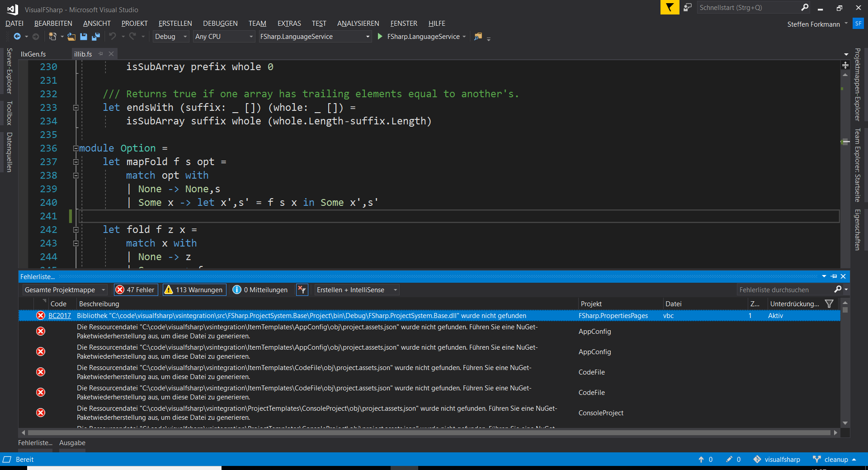Toggle display of 113 Warnungen

pos(194,290)
